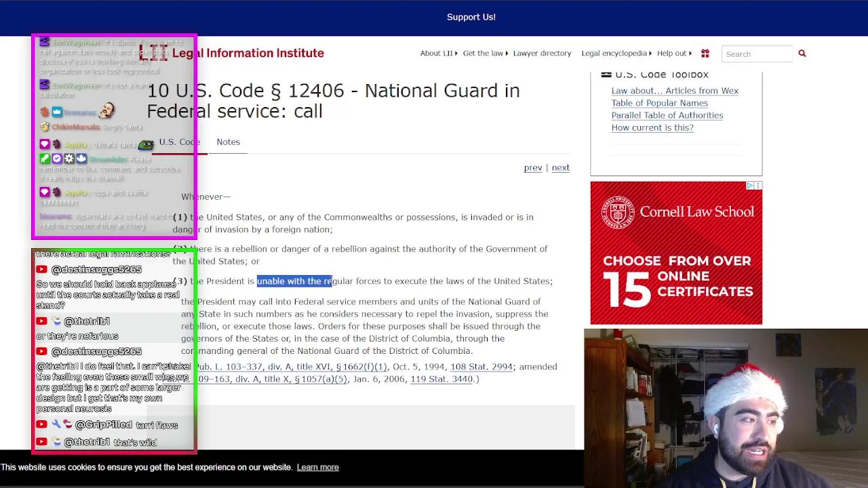Expand the About LII menu
This screenshot has height=488, width=868.
[438, 54]
